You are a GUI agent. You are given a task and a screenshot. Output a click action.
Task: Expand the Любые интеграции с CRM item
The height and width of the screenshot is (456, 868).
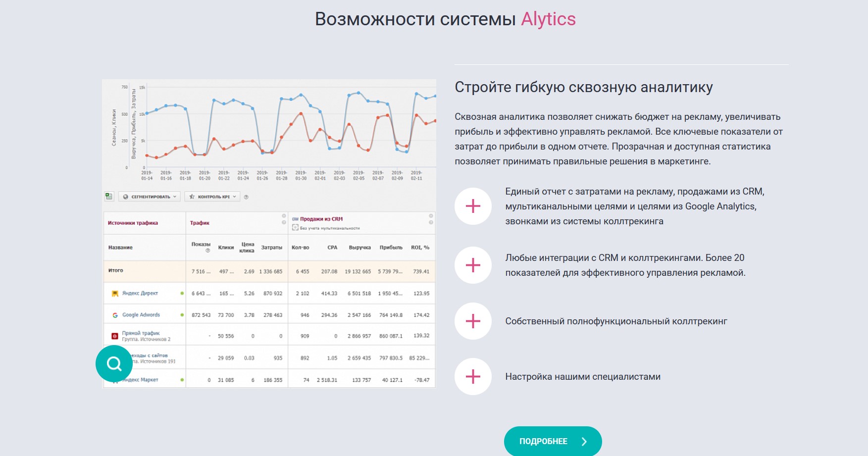473,265
